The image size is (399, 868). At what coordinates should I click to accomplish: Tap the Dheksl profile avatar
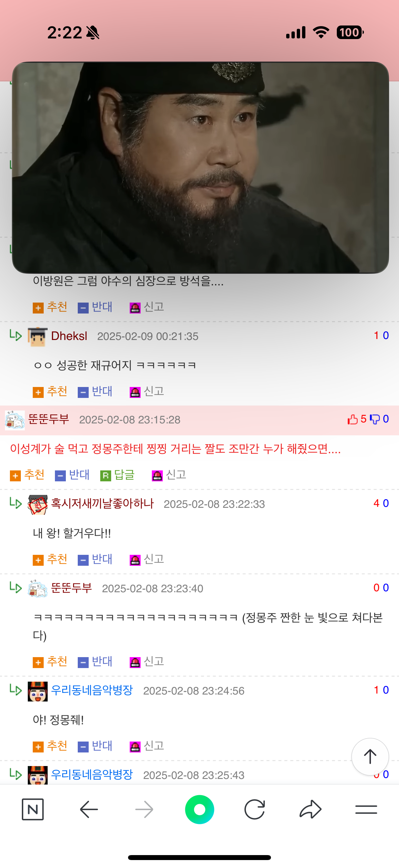(38, 336)
